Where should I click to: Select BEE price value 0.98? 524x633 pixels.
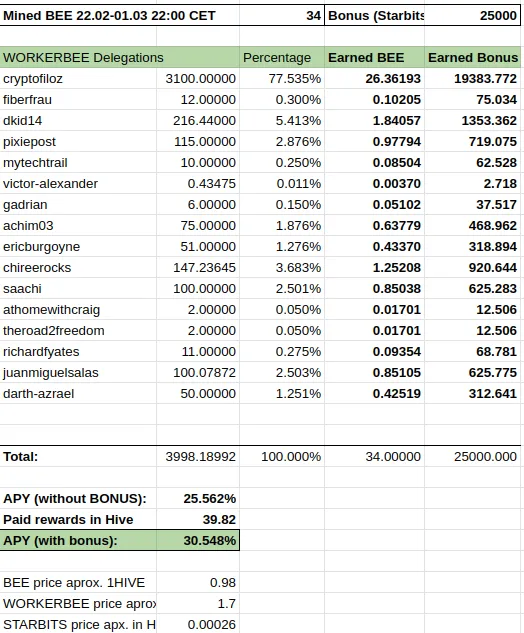coord(198,582)
